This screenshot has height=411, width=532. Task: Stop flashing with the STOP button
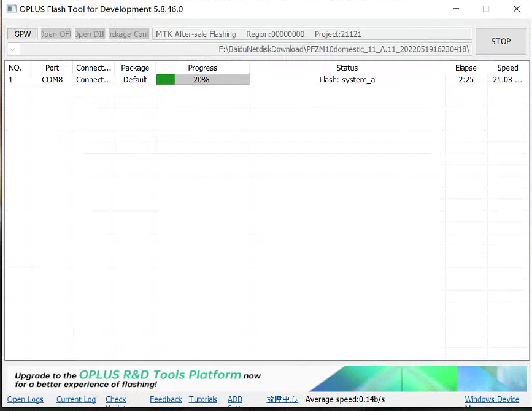tap(501, 41)
